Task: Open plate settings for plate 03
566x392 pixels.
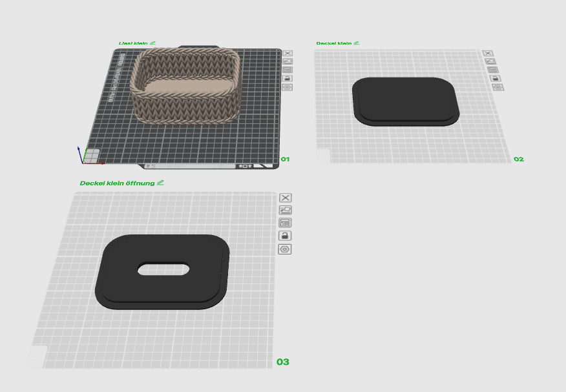Action: point(285,249)
